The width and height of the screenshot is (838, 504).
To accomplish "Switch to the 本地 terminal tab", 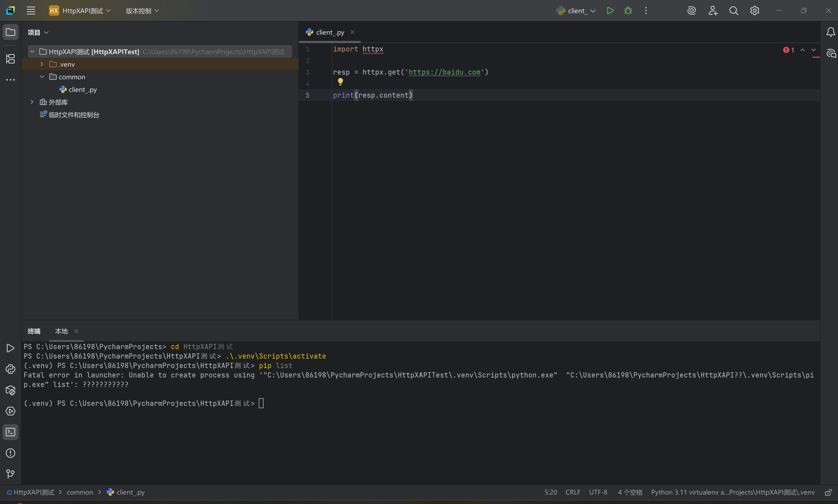I will tap(61, 331).
